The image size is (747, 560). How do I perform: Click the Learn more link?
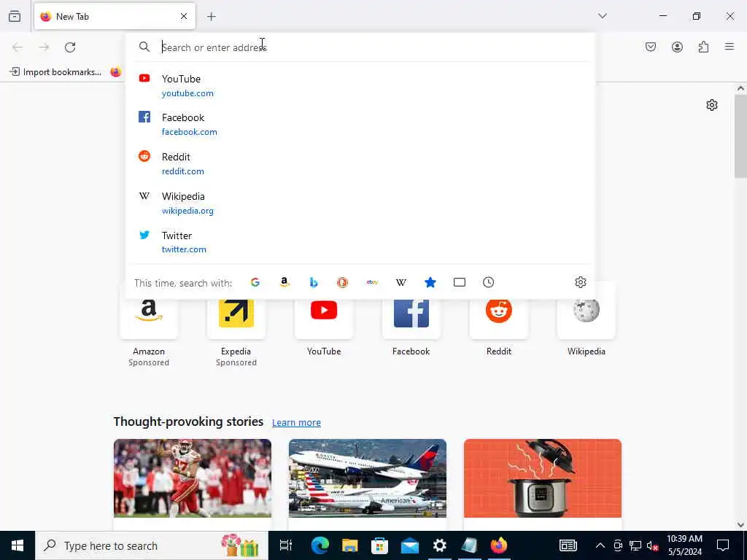coord(296,422)
